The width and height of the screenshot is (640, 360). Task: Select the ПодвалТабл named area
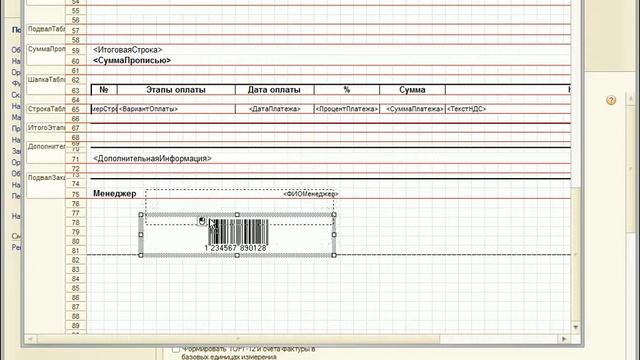coord(46,29)
